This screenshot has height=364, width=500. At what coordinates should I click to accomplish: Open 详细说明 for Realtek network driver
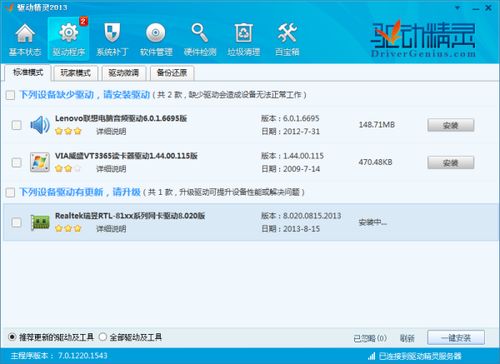coord(111,229)
